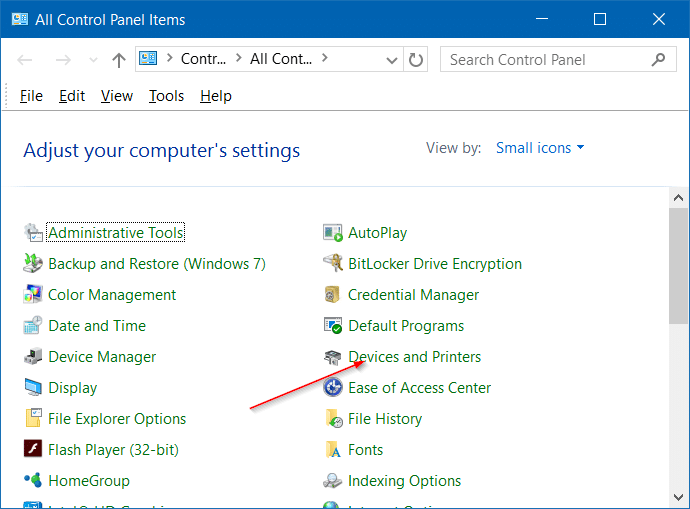The width and height of the screenshot is (690, 509).
Task: Click the Default Programs icon
Action: tap(333, 326)
